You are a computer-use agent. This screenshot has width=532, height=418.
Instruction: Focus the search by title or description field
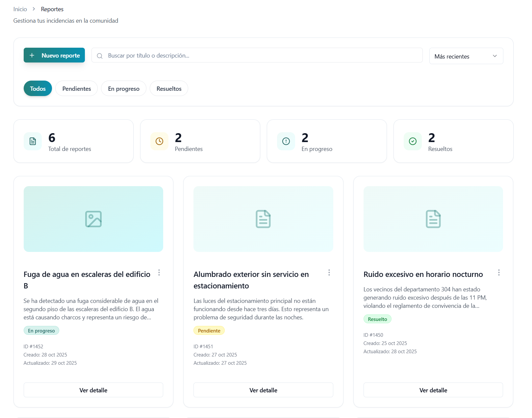[x=260, y=56]
